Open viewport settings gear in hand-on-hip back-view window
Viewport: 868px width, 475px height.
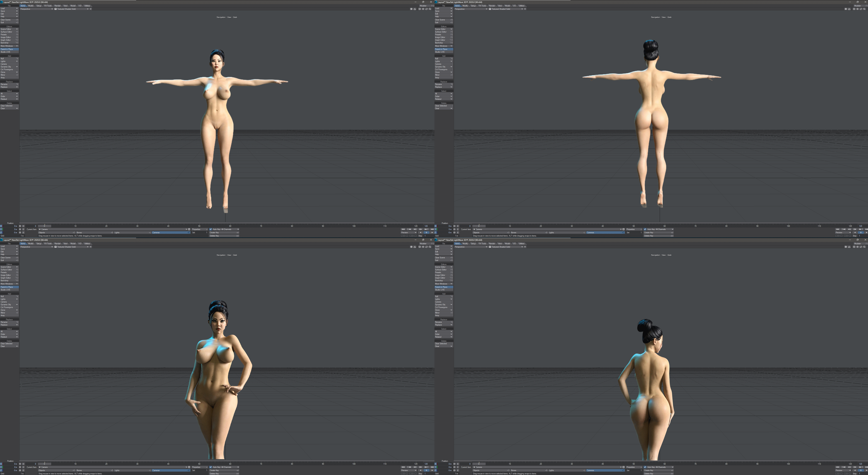pyautogui.click(x=846, y=247)
